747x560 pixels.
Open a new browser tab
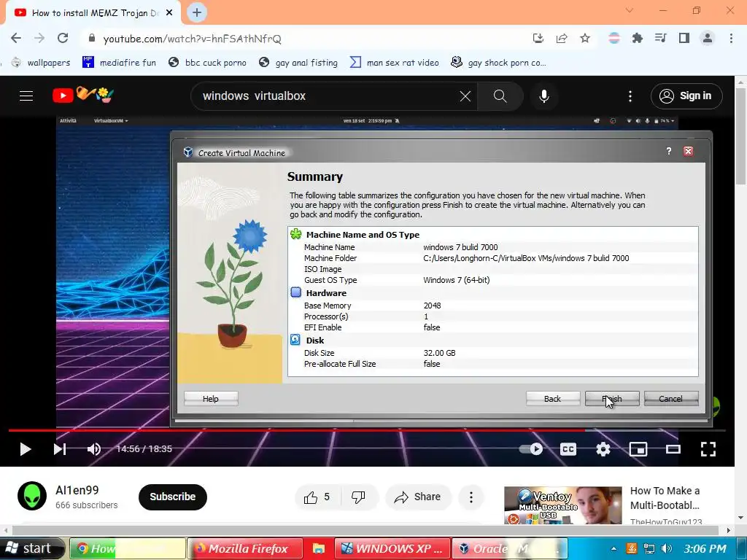tap(197, 13)
